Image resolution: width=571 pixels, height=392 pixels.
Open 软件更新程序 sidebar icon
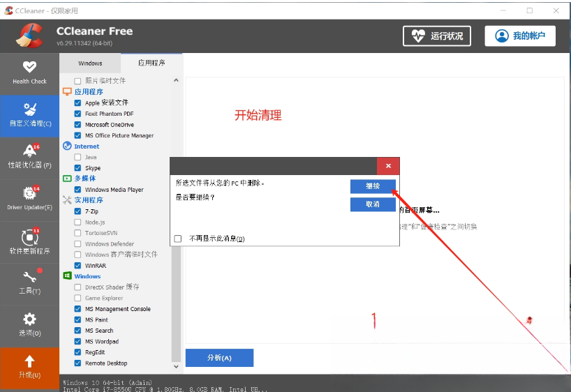[x=29, y=237]
